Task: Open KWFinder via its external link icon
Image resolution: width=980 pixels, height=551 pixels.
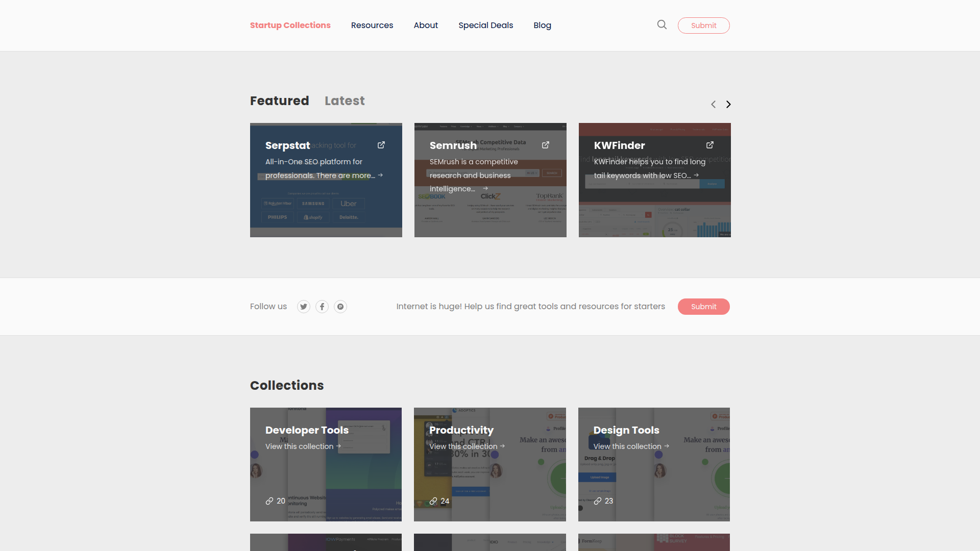Action: click(709, 145)
